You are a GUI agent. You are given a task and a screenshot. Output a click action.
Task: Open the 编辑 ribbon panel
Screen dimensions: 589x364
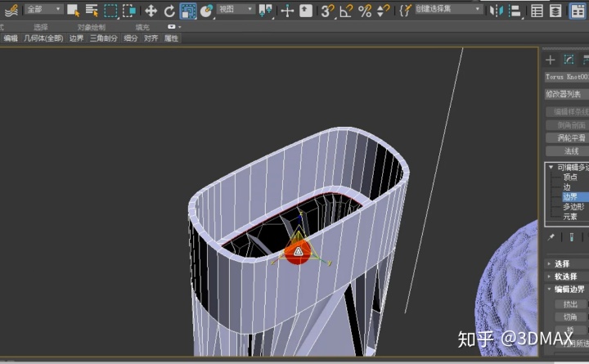11,38
